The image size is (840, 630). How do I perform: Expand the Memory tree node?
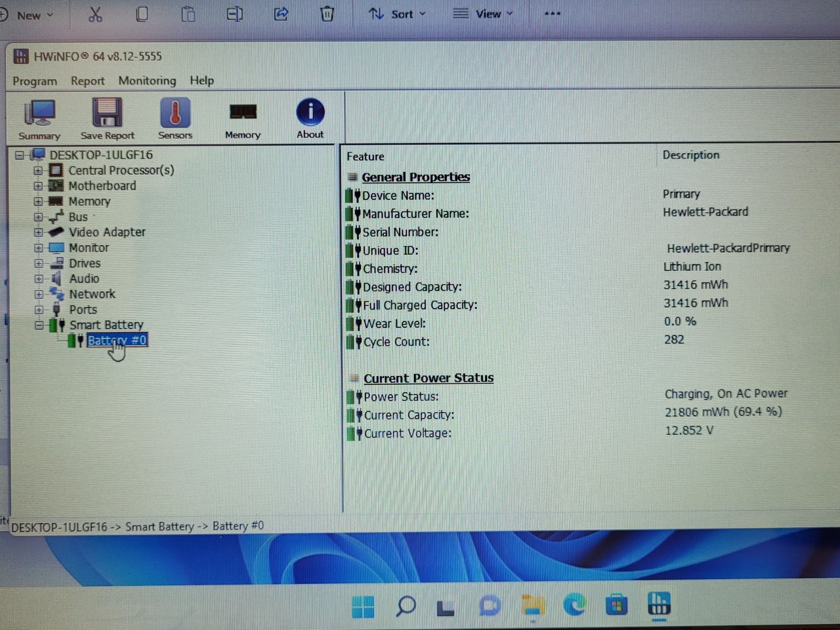pos(38,201)
